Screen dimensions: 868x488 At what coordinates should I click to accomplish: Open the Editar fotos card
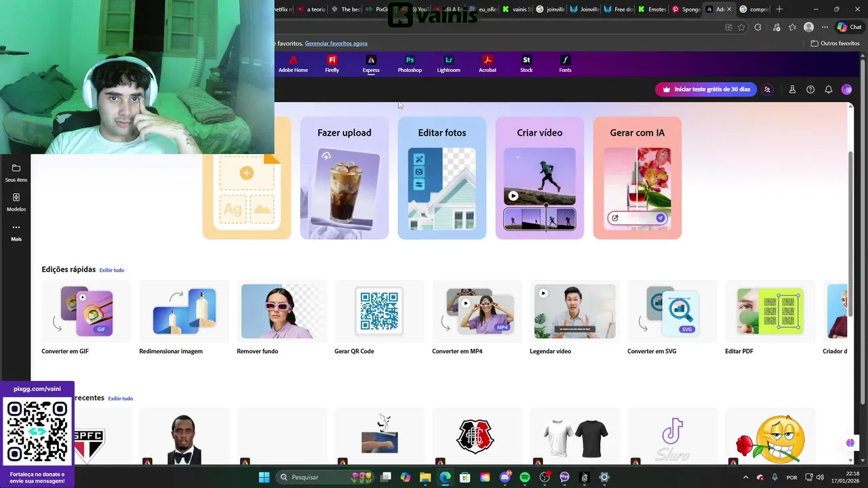click(x=442, y=178)
